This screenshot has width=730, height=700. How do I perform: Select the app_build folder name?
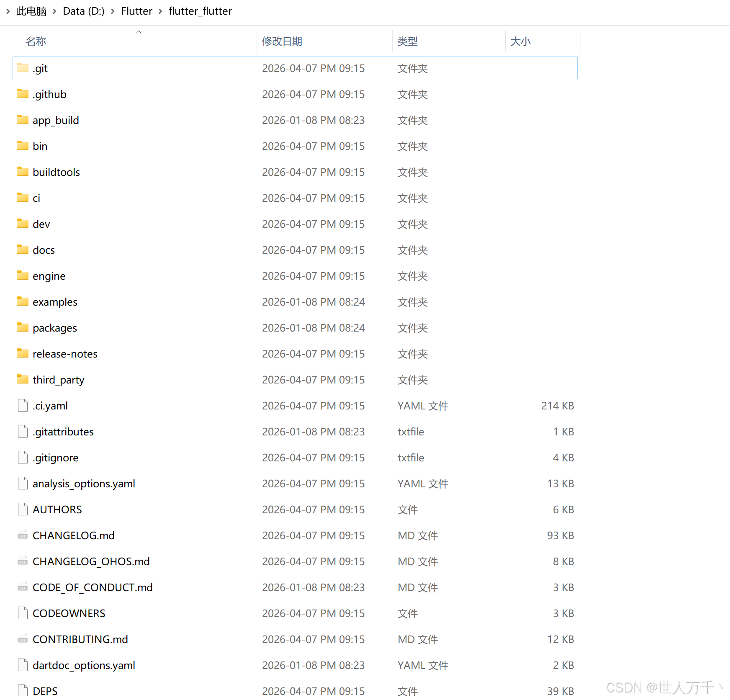pyautogui.click(x=56, y=120)
